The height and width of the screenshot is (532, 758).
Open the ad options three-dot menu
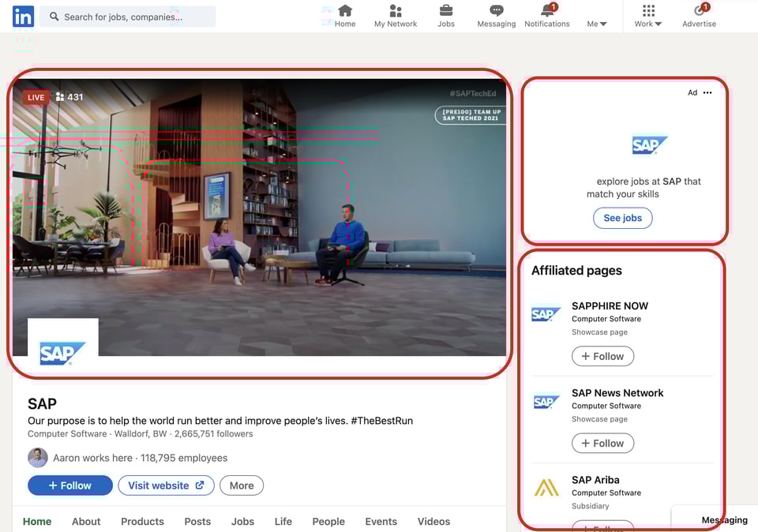tap(707, 93)
